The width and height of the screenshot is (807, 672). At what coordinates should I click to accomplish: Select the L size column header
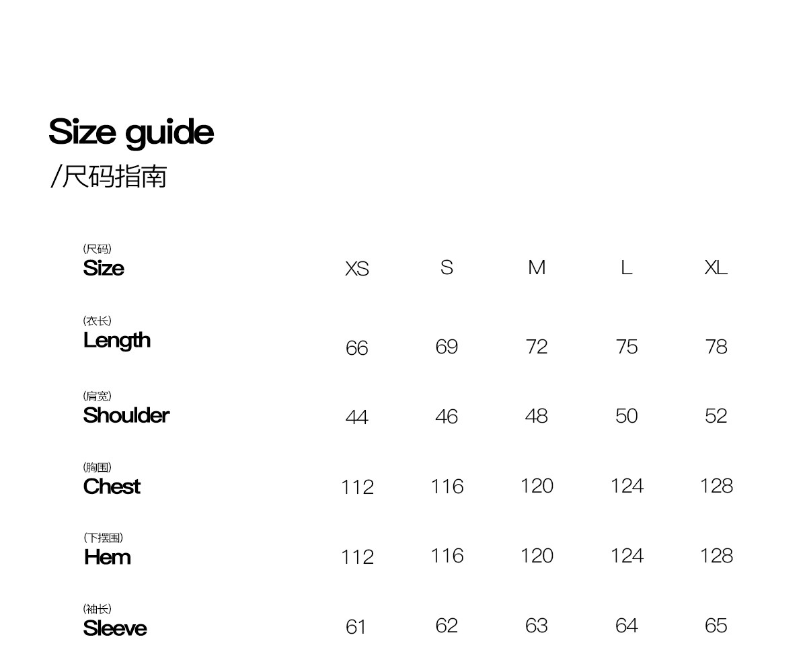click(x=626, y=267)
